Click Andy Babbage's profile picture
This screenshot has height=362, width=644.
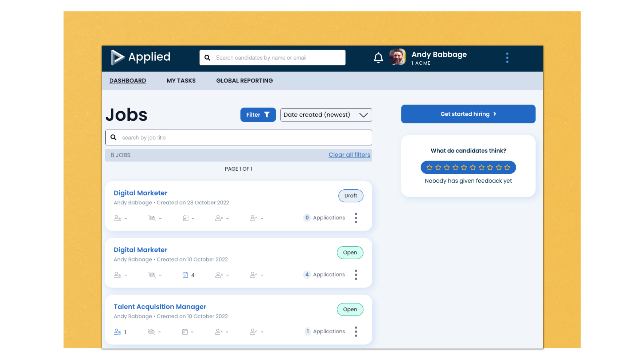click(398, 57)
